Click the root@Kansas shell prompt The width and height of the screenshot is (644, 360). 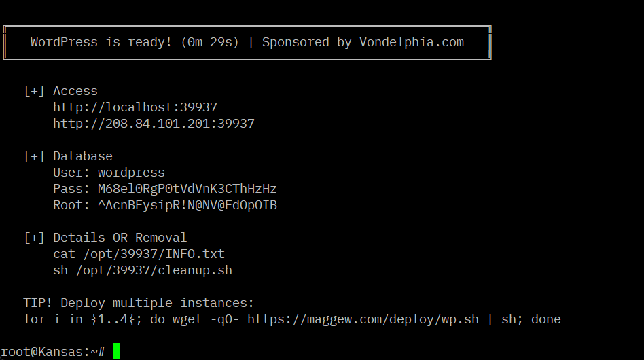pyautogui.click(x=53, y=351)
